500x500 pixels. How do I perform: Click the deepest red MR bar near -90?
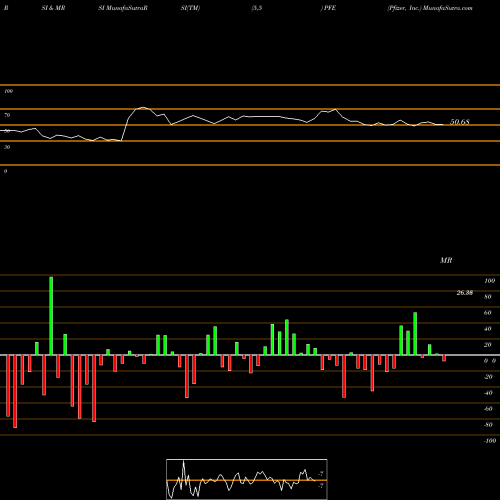pyautogui.click(x=15, y=391)
